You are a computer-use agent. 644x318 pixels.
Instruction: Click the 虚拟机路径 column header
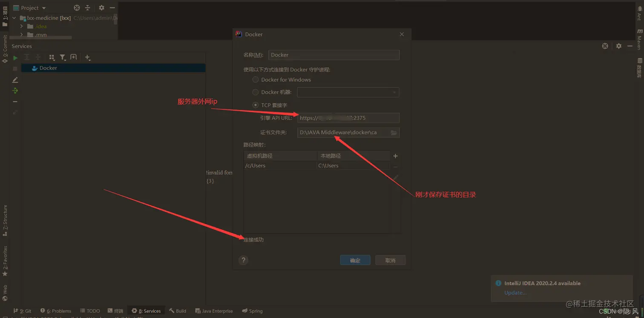(x=280, y=156)
